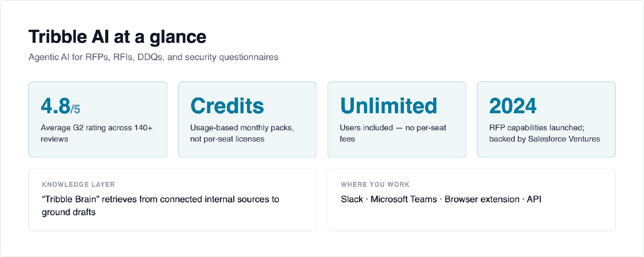Viewport: 644px width, 257px height.
Task: Click the "KNOWLEDGE LAYER" label
Action: [78, 185]
